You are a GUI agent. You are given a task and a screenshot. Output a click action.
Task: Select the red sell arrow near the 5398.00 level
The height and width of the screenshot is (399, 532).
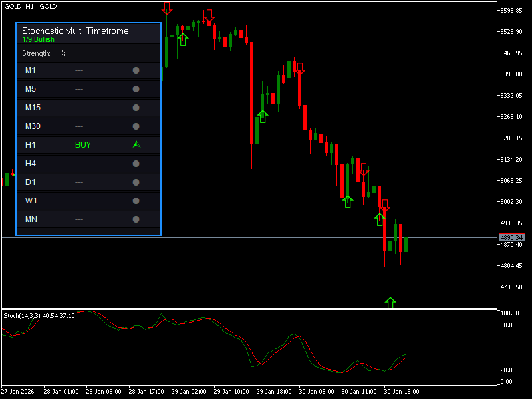(x=300, y=68)
